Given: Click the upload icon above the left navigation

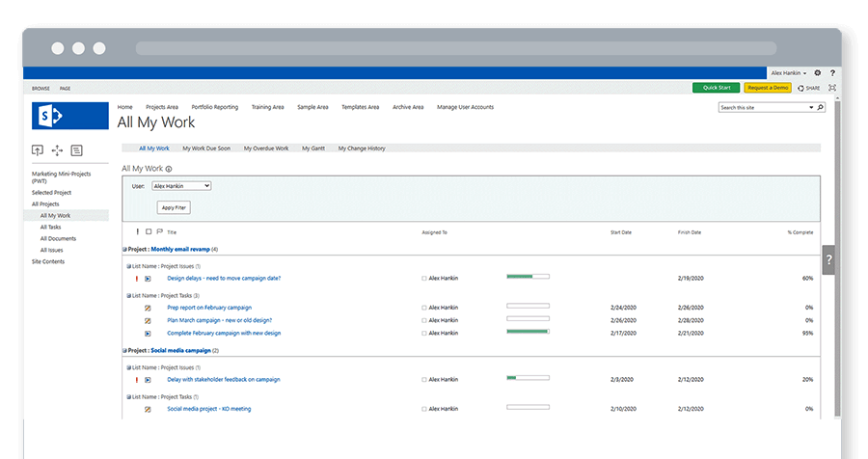Looking at the screenshot, I should point(38,150).
